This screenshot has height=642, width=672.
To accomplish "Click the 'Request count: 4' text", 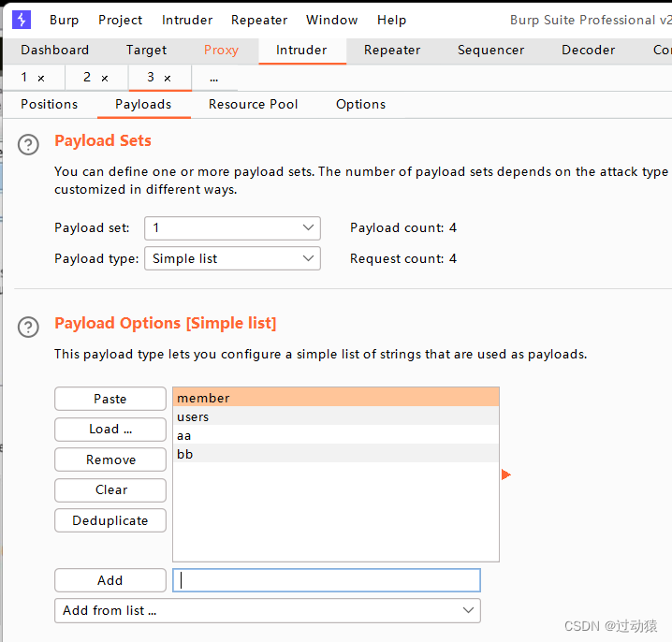I will [x=403, y=258].
